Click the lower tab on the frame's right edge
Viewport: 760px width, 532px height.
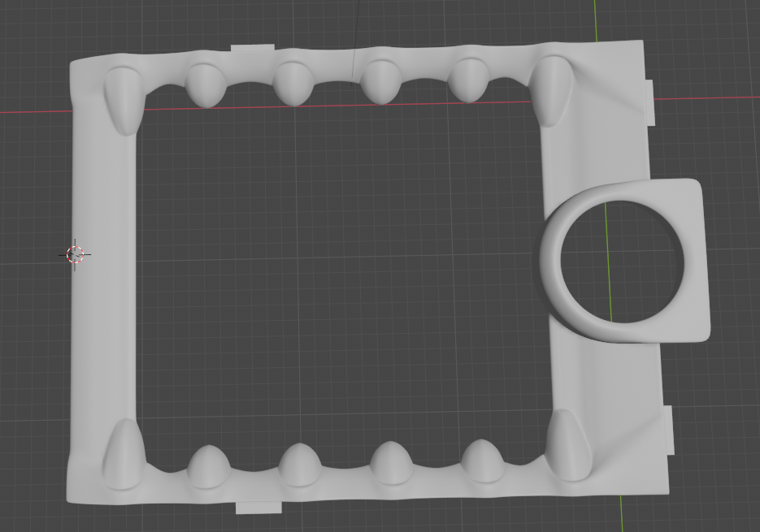(x=668, y=430)
